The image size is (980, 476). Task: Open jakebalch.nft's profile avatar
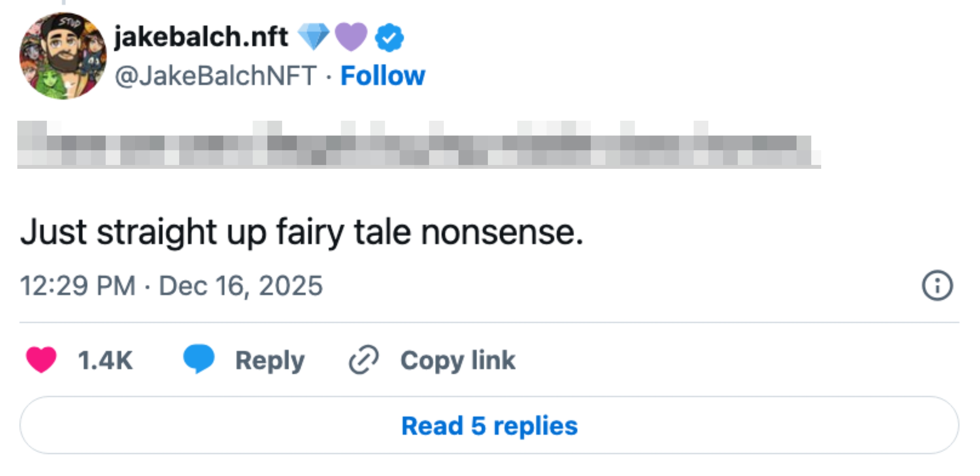click(x=63, y=56)
